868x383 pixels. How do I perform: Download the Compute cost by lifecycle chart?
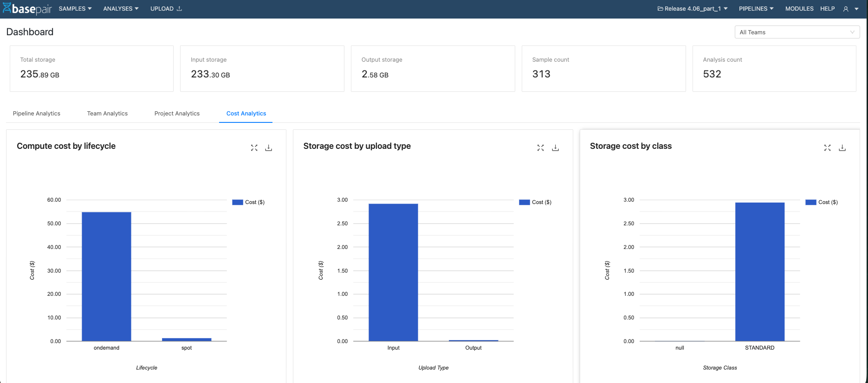268,148
